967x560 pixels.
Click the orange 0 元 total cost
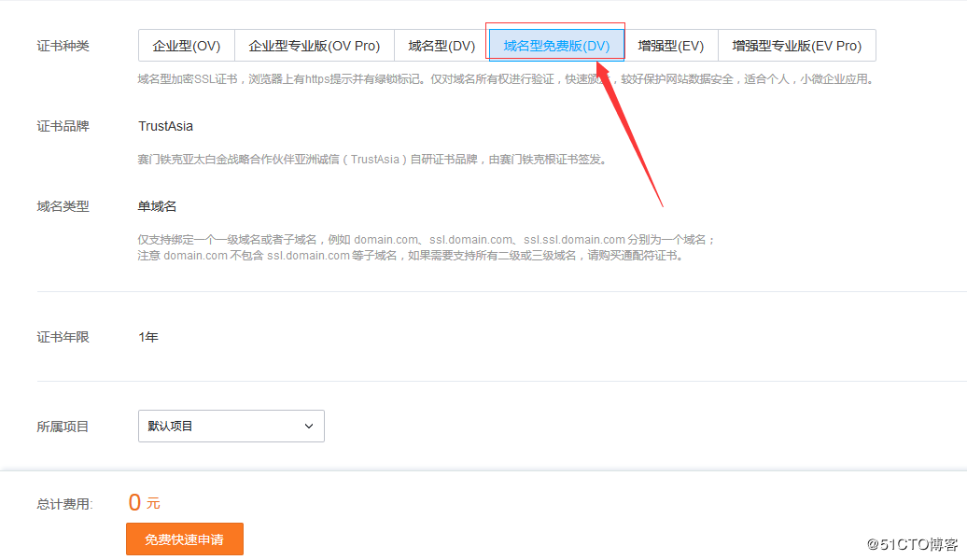[x=147, y=501]
